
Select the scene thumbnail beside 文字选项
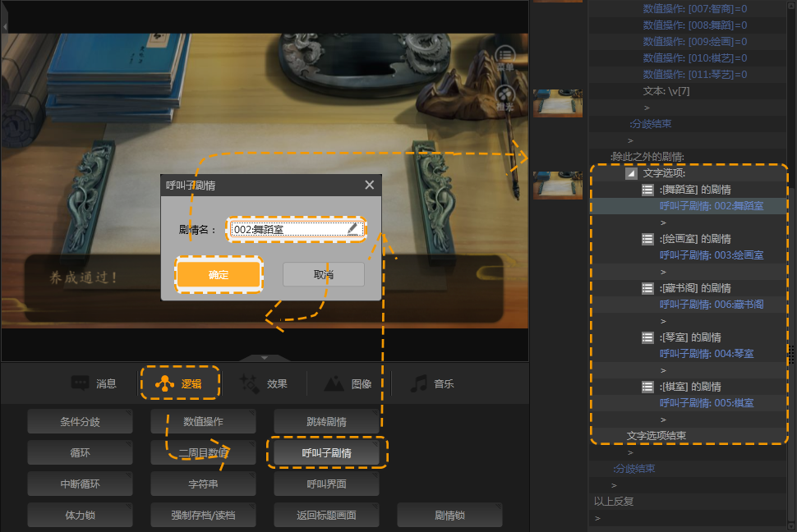click(x=558, y=185)
